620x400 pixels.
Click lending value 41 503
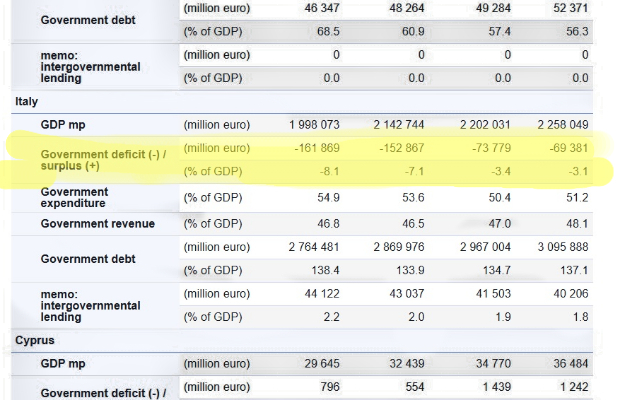[493, 294]
